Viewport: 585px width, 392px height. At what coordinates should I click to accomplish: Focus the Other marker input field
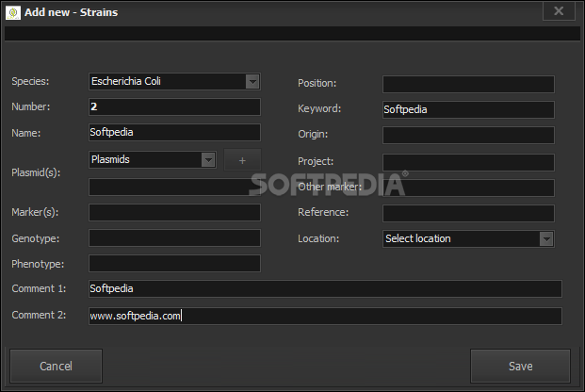468,188
